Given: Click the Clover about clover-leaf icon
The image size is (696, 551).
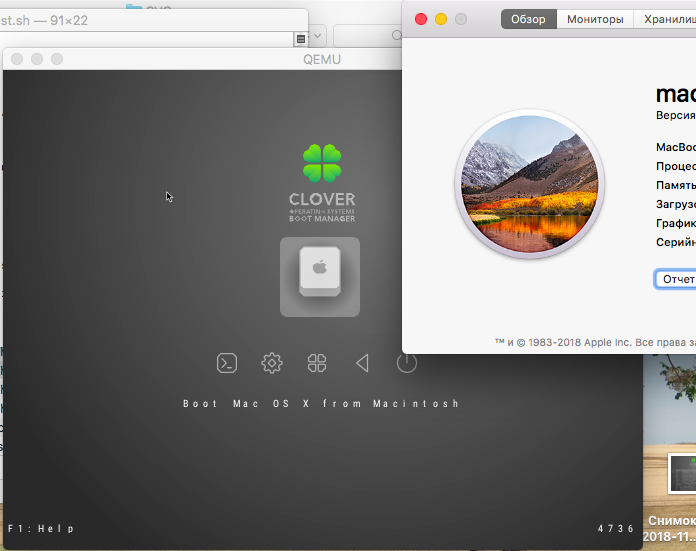Looking at the screenshot, I should 317,363.
